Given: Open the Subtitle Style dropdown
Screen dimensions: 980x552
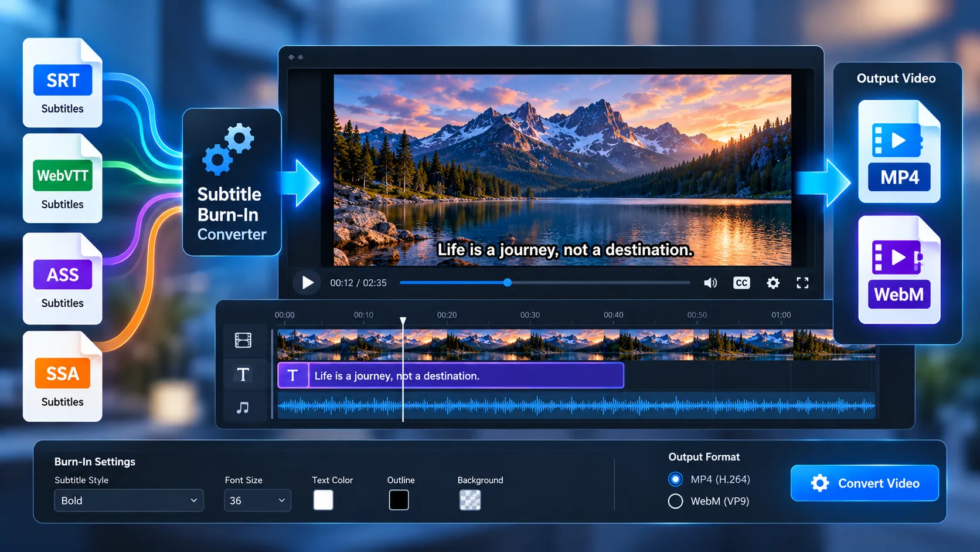Looking at the screenshot, I should (x=129, y=500).
